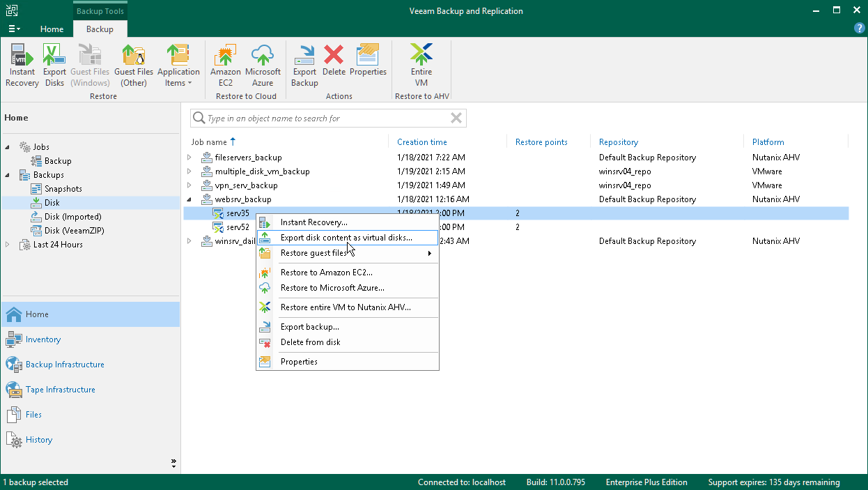The height and width of the screenshot is (490, 868).
Task: Click navigation pane overflow chevron
Action: (x=173, y=462)
